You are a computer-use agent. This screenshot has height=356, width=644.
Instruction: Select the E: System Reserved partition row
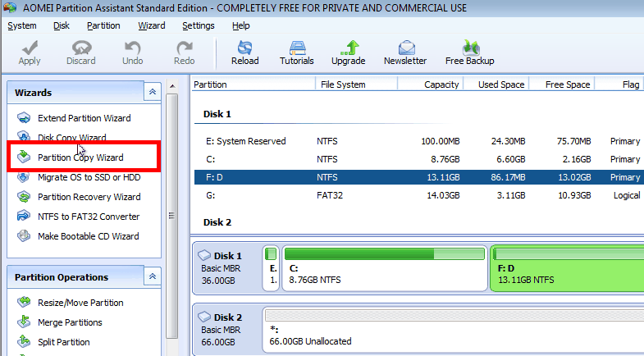[x=419, y=141]
